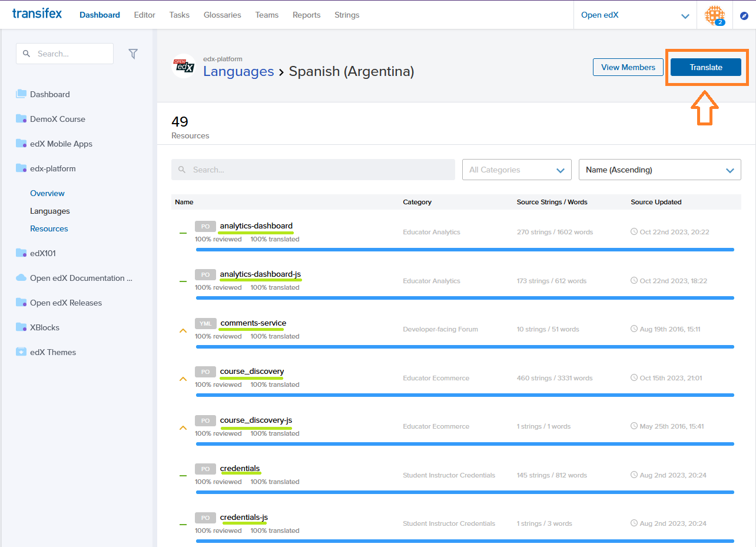Follow the Languages breadcrumb link
The image size is (756, 547).
click(x=238, y=71)
